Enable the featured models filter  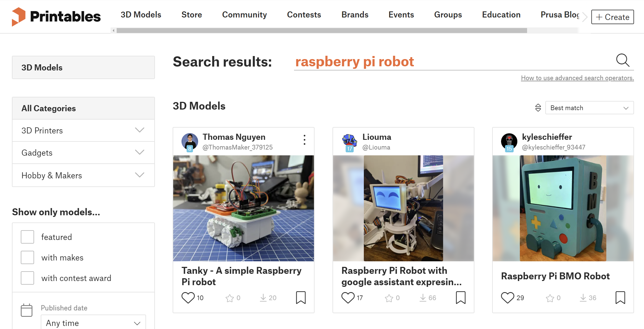click(27, 237)
